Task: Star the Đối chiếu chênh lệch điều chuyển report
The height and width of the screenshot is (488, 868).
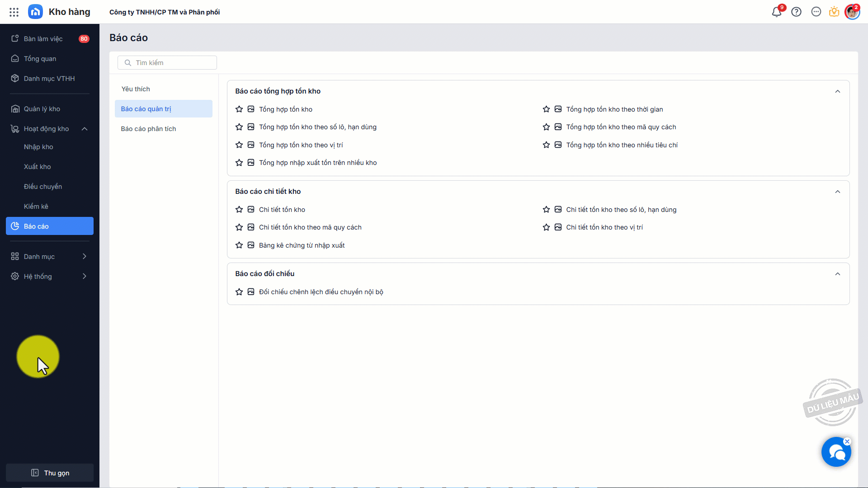Action: click(239, 292)
